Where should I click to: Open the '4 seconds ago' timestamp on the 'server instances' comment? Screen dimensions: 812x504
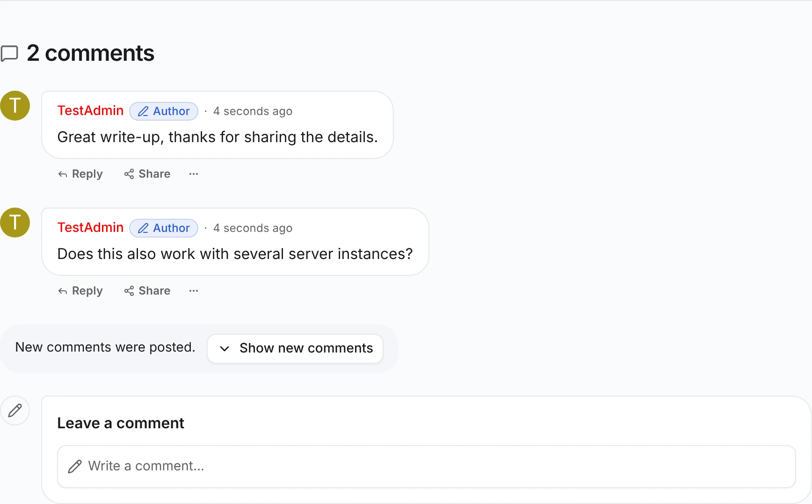[253, 228]
